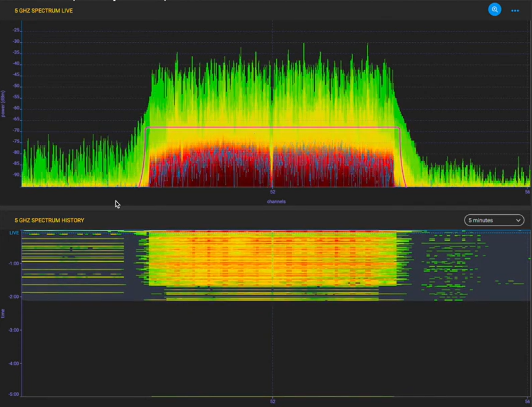This screenshot has width=532, height=407.
Task: Click the magnifying glass to inspect spectrum
Action: (x=495, y=9)
